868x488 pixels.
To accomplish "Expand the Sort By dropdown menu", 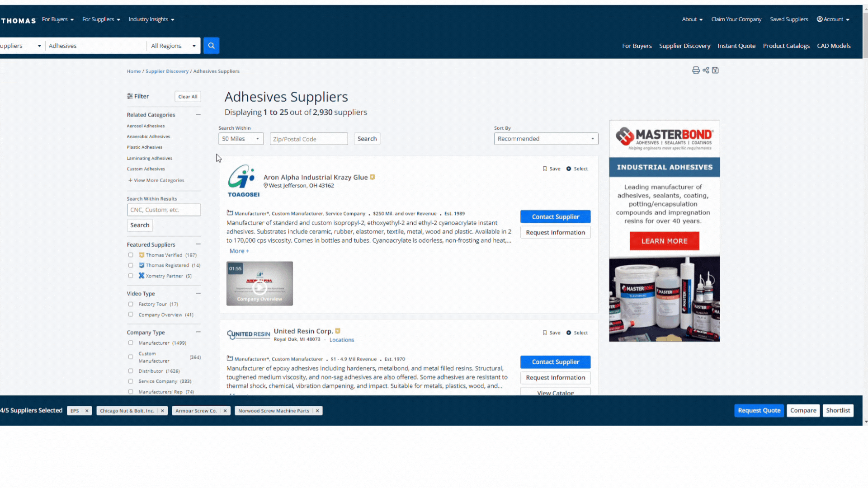I will point(545,138).
